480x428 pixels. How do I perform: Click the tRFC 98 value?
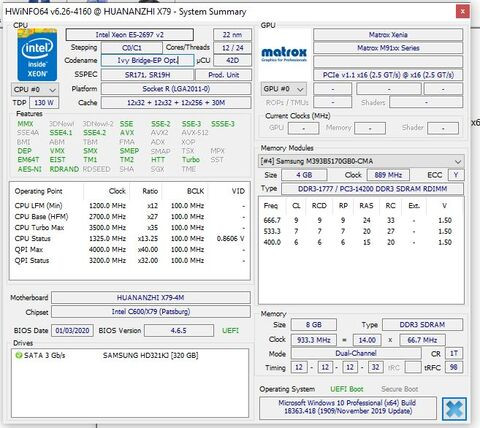[x=453, y=367]
